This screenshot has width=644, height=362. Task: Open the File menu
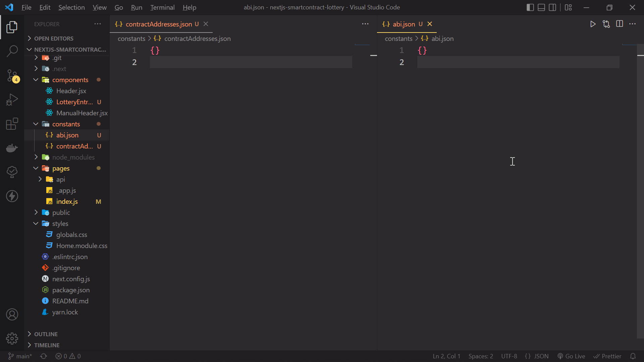[x=26, y=7]
